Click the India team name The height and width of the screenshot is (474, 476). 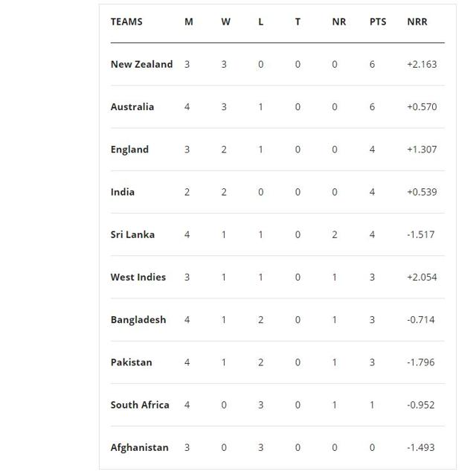[122, 192]
